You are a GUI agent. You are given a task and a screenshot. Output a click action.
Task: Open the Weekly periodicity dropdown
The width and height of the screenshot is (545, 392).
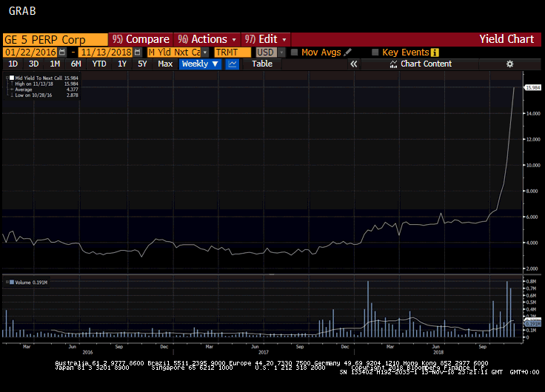click(x=200, y=64)
